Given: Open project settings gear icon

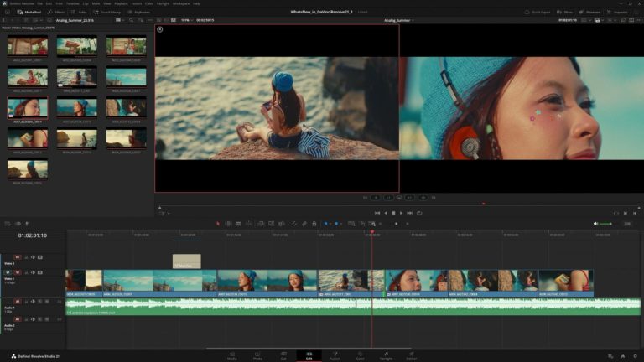Looking at the screenshot, I should 635,356.
